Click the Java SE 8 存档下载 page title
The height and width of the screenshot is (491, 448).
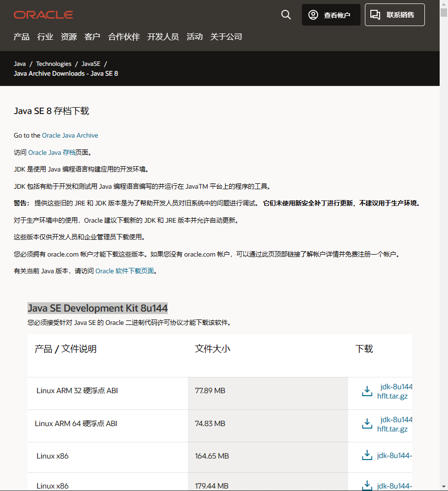coord(51,111)
